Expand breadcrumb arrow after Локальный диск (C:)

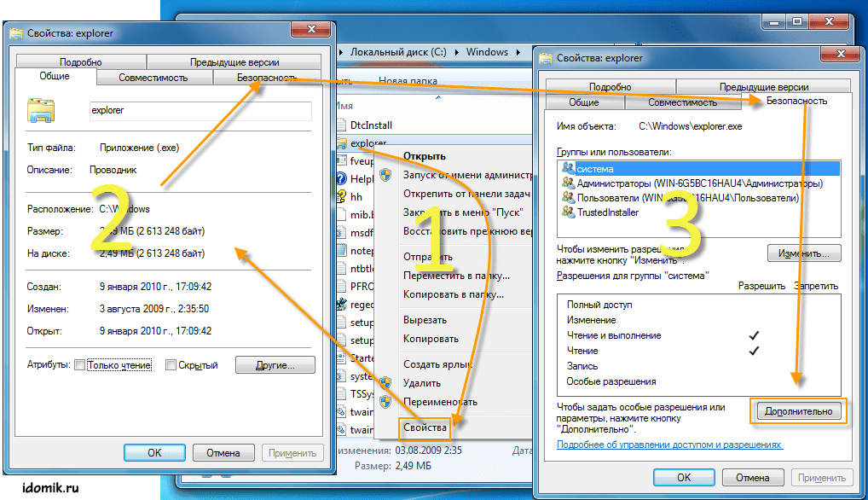tap(457, 52)
